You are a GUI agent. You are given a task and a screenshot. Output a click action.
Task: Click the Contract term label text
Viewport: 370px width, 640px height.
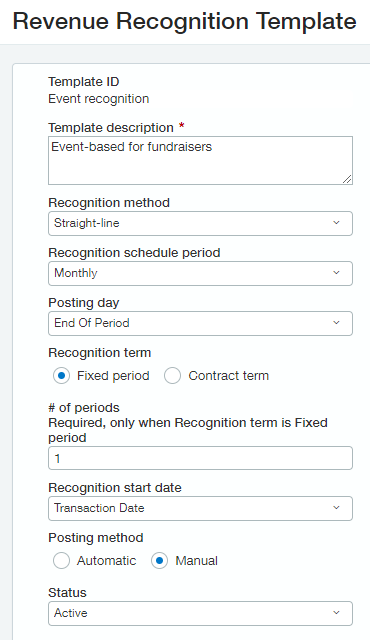click(228, 376)
